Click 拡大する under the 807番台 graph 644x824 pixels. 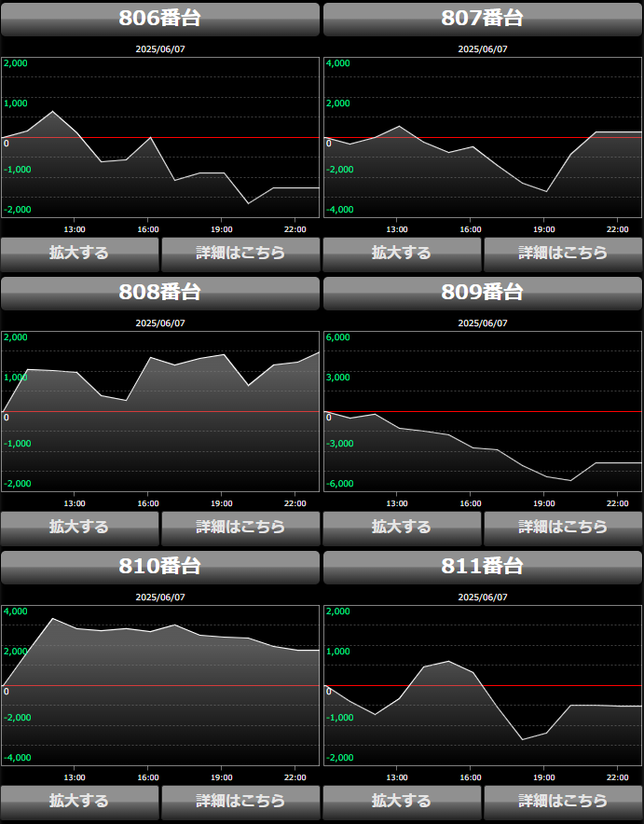coord(403,254)
